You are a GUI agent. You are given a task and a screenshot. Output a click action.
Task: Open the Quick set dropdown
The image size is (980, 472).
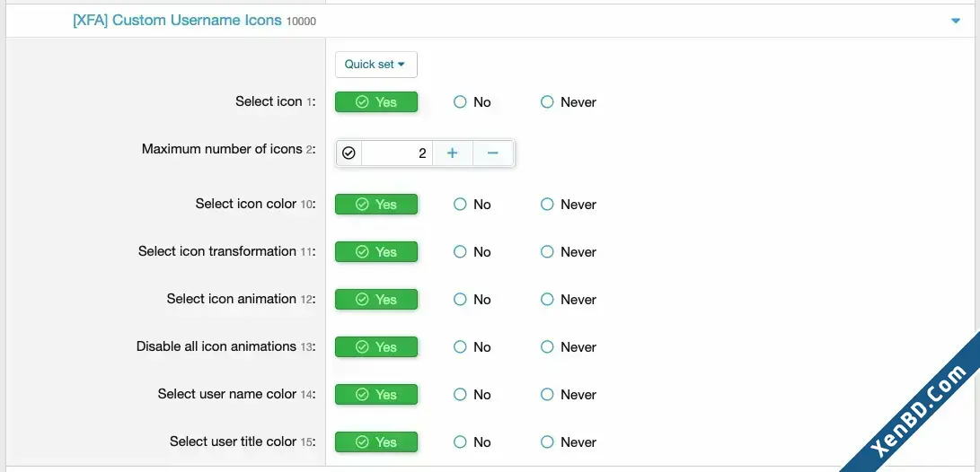coord(375,65)
